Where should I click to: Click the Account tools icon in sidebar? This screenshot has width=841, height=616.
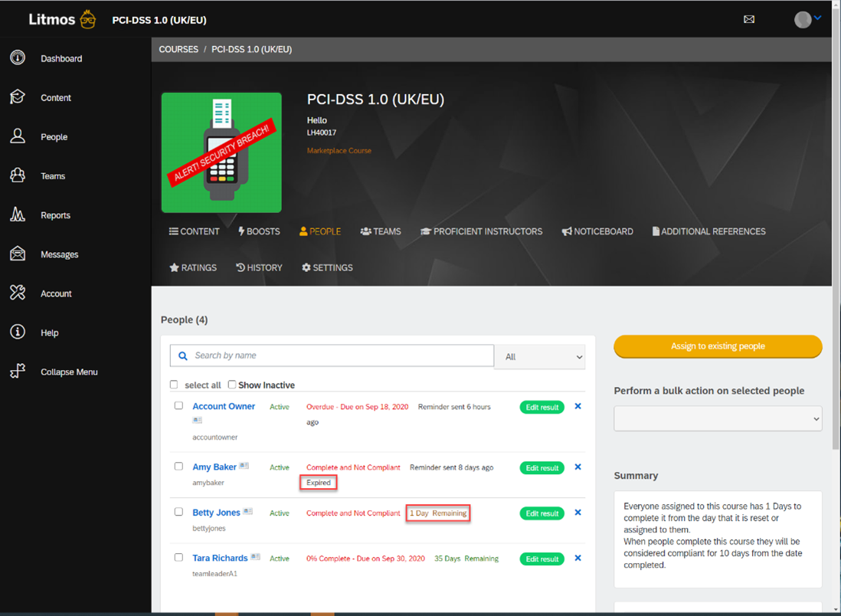pos(18,293)
